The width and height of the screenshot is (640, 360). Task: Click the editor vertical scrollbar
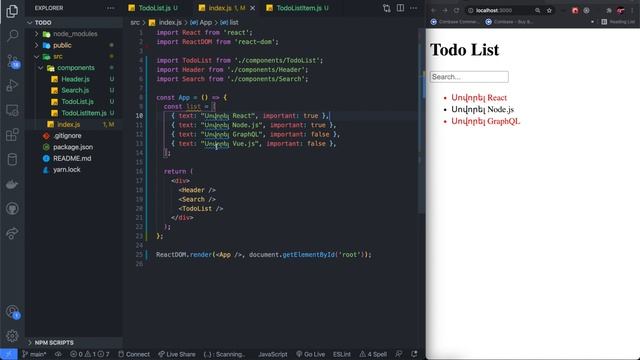[422, 120]
